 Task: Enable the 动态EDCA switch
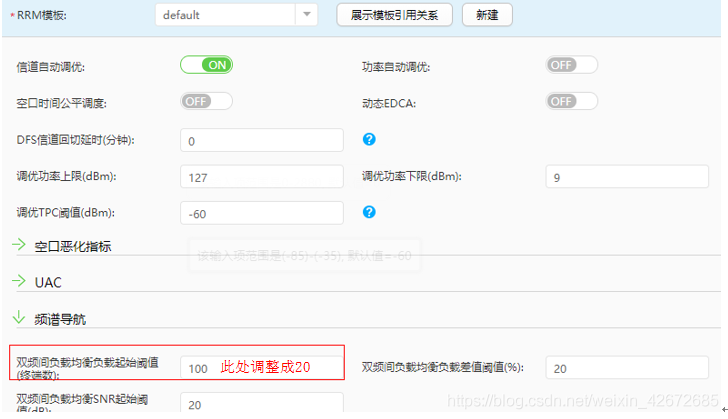[x=572, y=101]
